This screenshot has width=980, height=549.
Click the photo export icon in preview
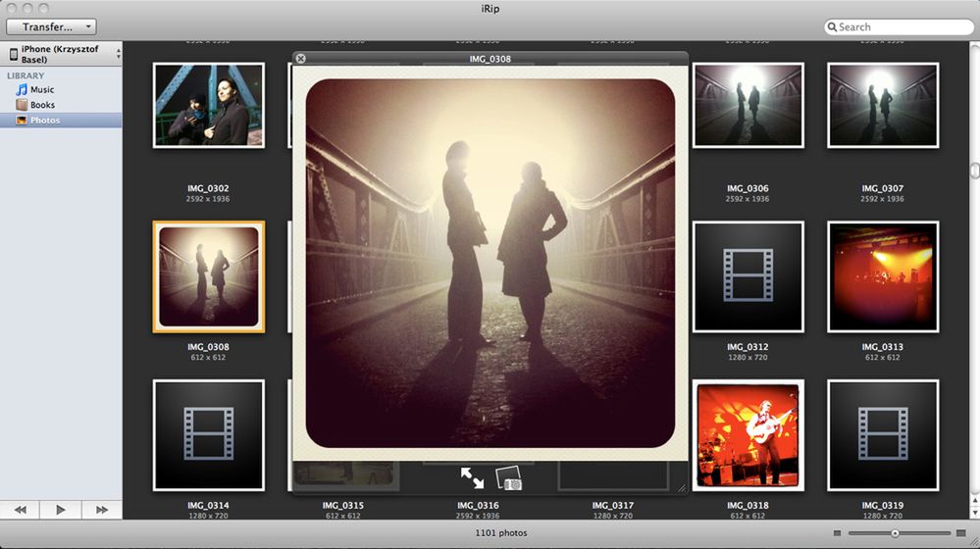pyautogui.click(x=509, y=478)
